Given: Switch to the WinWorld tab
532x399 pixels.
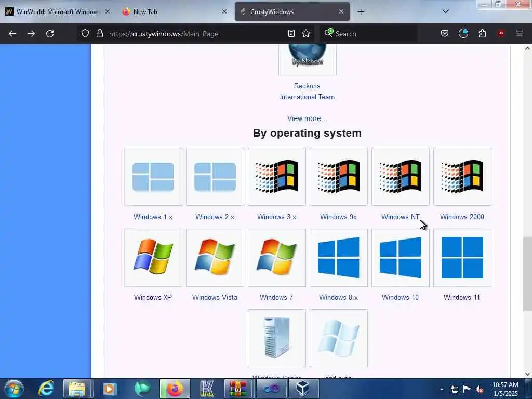Looking at the screenshot, I should click(x=57, y=12).
